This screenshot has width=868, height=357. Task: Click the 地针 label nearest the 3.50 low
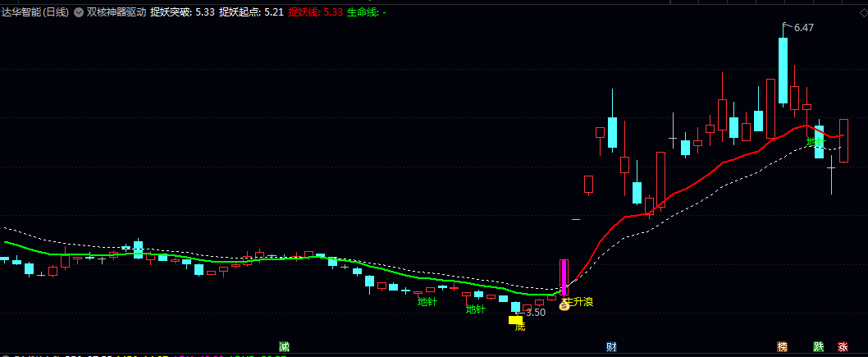476,309
